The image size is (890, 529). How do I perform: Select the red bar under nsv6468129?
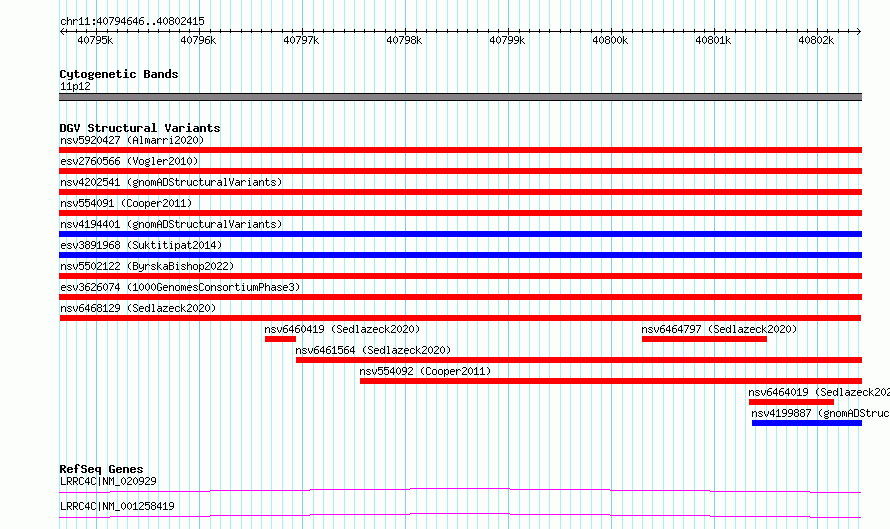click(460, 318)
